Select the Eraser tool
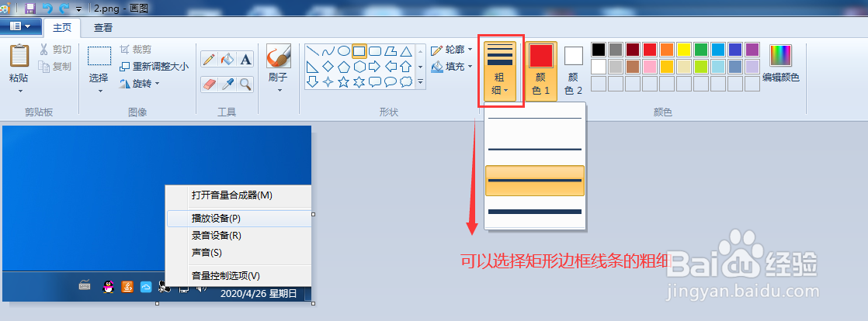 coord(210,84)
